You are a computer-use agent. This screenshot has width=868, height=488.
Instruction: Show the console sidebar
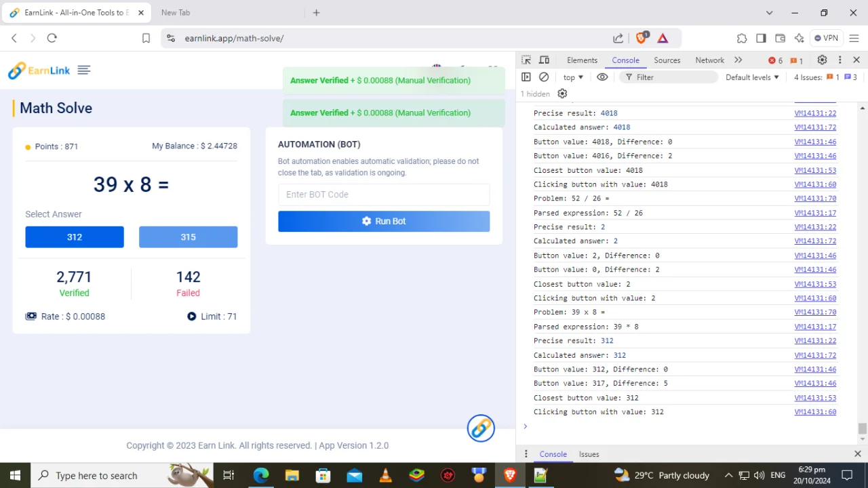coord(526,77)
